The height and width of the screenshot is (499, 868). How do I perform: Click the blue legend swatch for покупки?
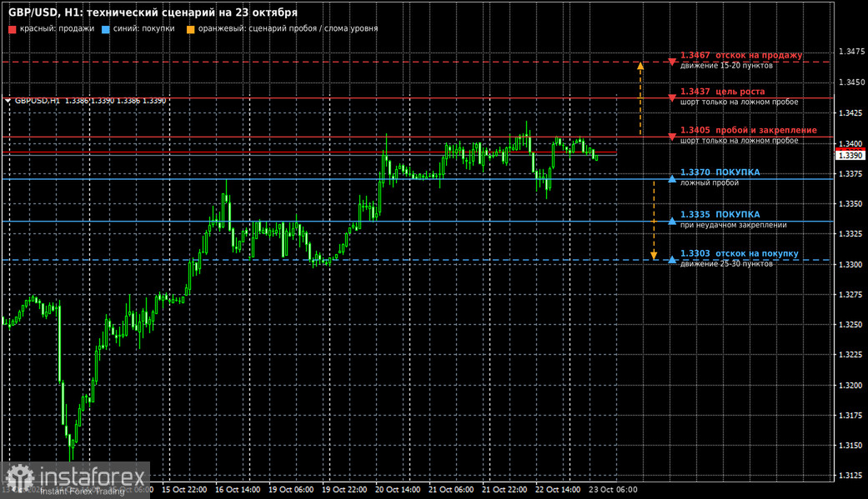(106, 29)
